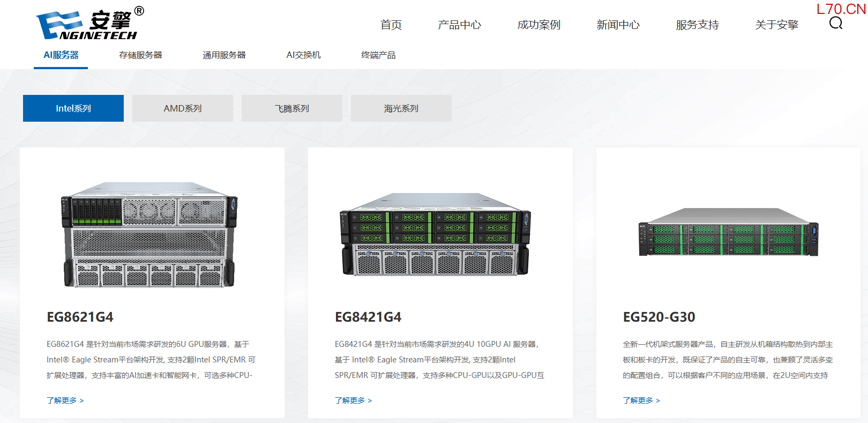Open the 首页 home menu item
This screenshot has height=423, width=868.
point(391,25)
